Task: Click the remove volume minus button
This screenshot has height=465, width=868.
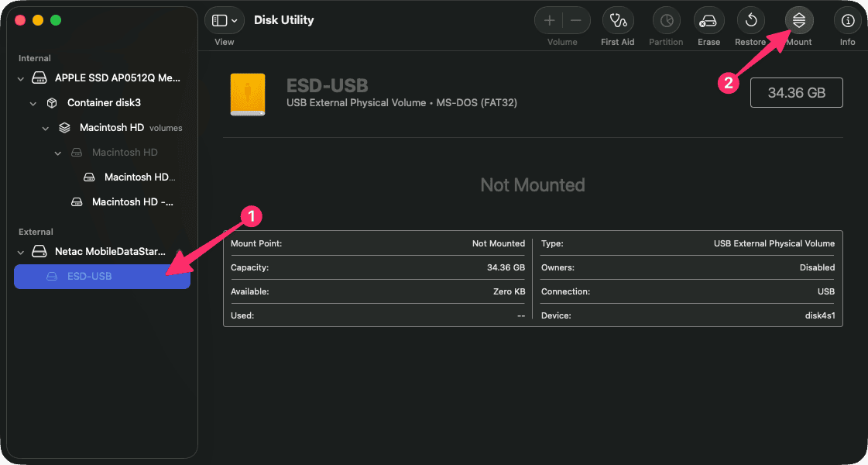Action: coord(576,20)
